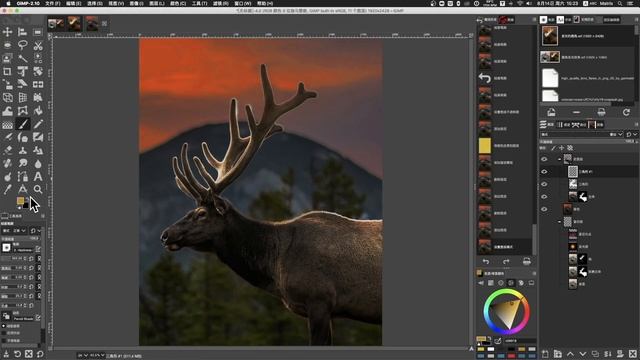Open the Colors menu

pos(178,3)
